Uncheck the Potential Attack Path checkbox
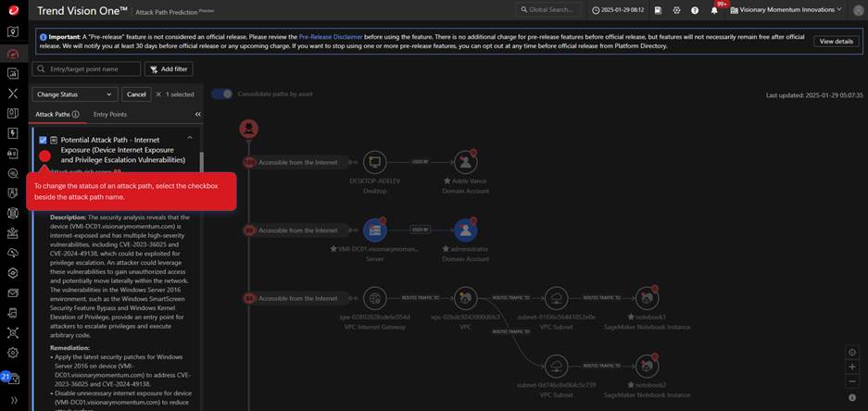Image resolution: width=868 pixels, height=411 pixels. tap(43, 140)
